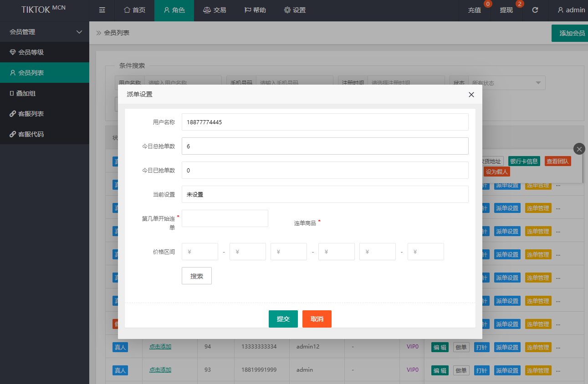Open 会员等级 in the sidebar
Viewport: 588px width, 384px height.
coord(31,52)
